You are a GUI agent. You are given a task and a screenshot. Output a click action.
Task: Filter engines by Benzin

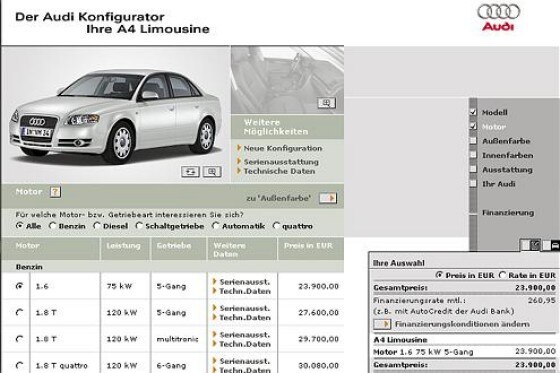(x=52, y=226)
